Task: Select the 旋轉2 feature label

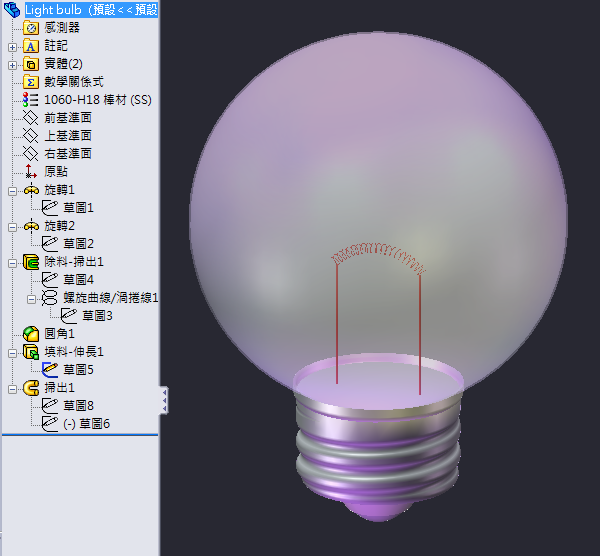Action: (59, 225)
